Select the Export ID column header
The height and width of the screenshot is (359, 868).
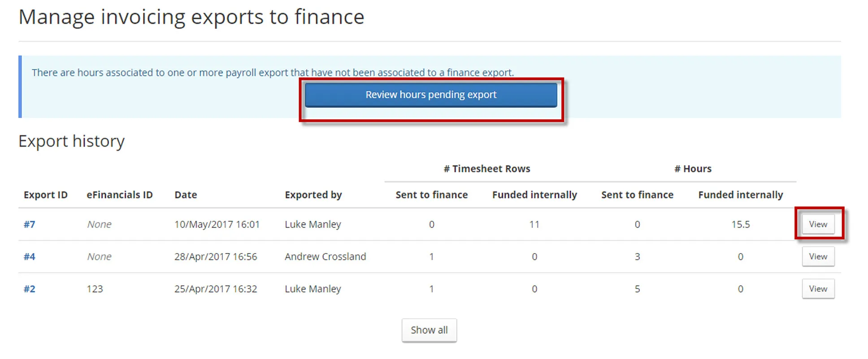pyautogui.click(x=45, y=195)
